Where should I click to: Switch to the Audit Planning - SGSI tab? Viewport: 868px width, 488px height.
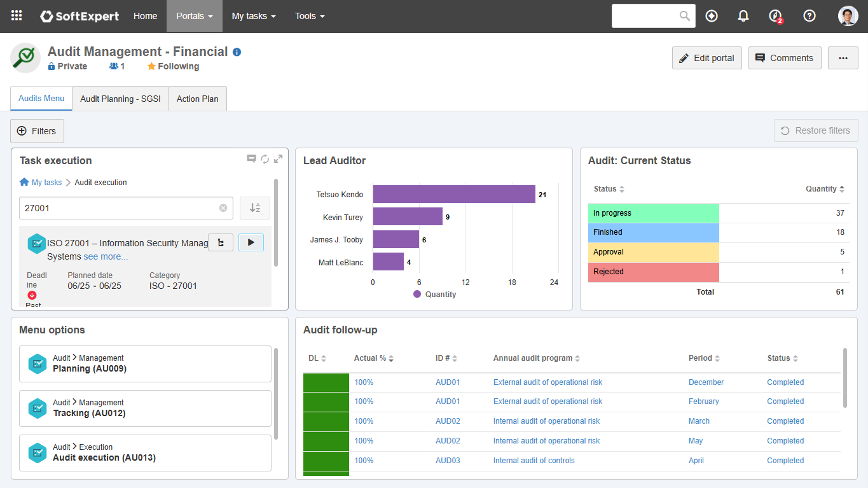pos(120,99)
